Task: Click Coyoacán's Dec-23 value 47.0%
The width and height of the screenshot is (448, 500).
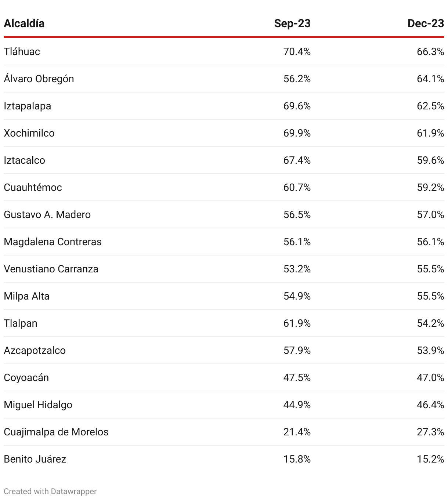Action: point(430,378)
